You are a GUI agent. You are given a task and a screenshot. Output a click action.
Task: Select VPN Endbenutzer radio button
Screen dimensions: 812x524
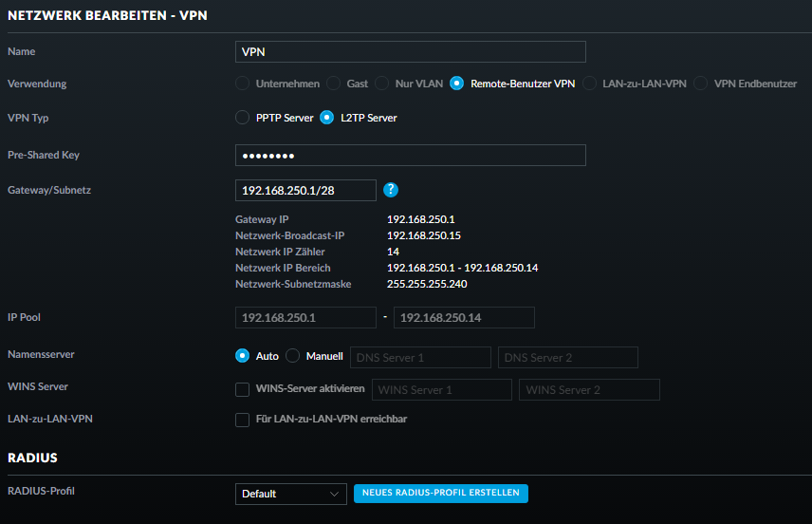[x=701, y=84]
